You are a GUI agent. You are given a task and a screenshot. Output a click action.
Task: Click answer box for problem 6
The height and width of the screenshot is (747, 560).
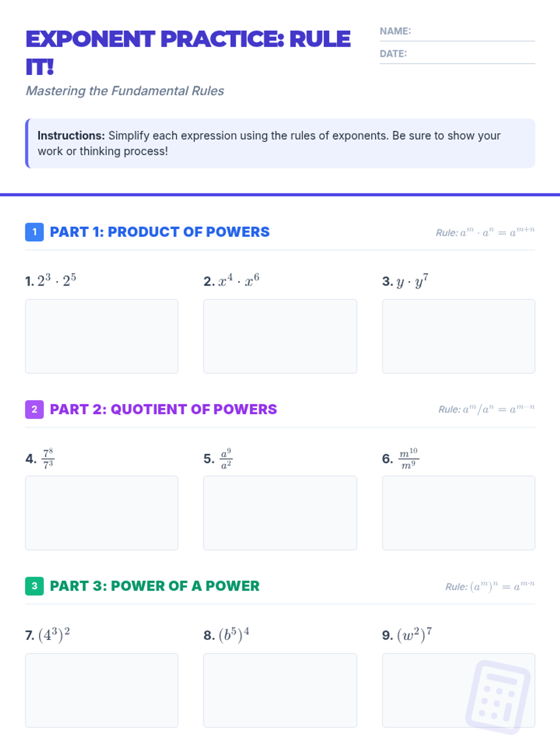(x=458, y=513)
